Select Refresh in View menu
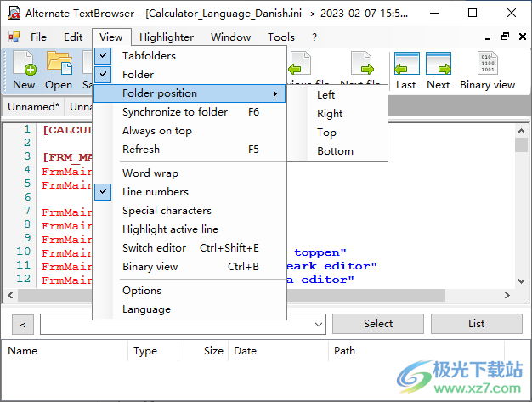532x402 pixels. pyautogui.click(x=189, y=150)
